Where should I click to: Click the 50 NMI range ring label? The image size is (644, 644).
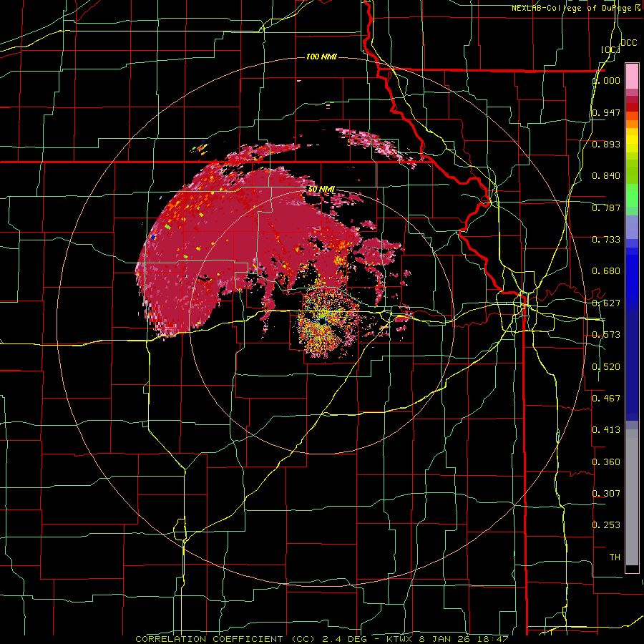point(321,189)
